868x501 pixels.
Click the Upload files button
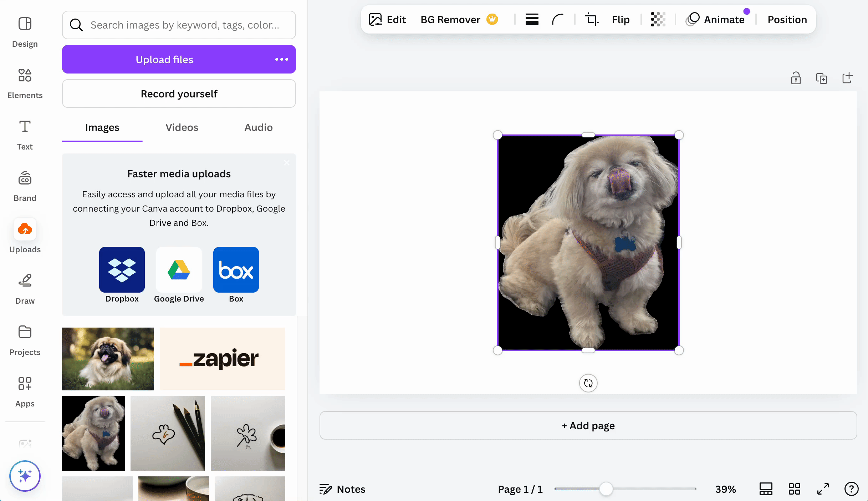pyautogui.click(x=164, y=59)
